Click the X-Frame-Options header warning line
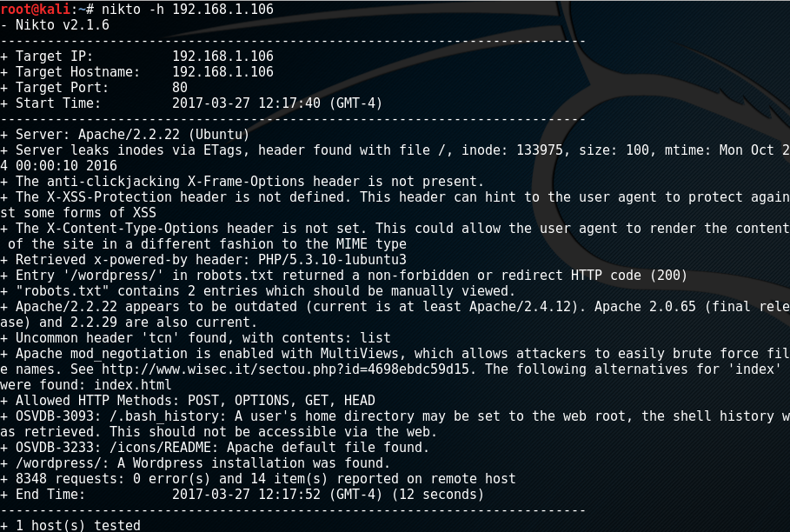Viewport: 790px width, 532px height. (x=242, y=182)
